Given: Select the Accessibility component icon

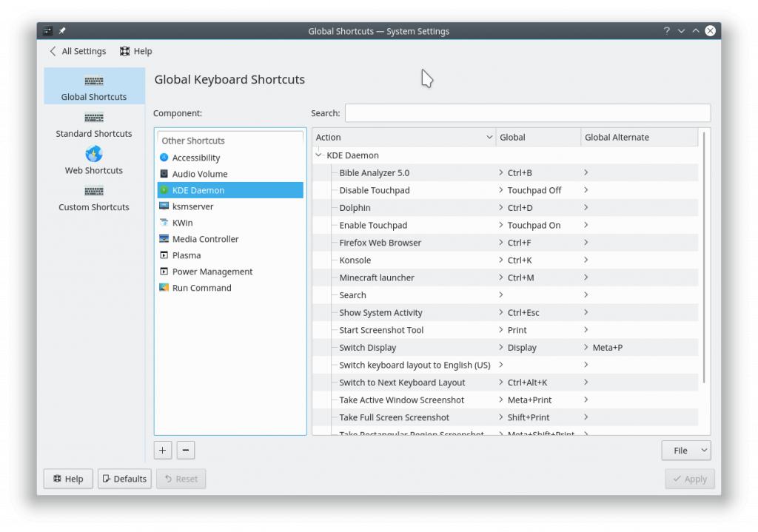Looking at the screenshot, I should point(164,158).
